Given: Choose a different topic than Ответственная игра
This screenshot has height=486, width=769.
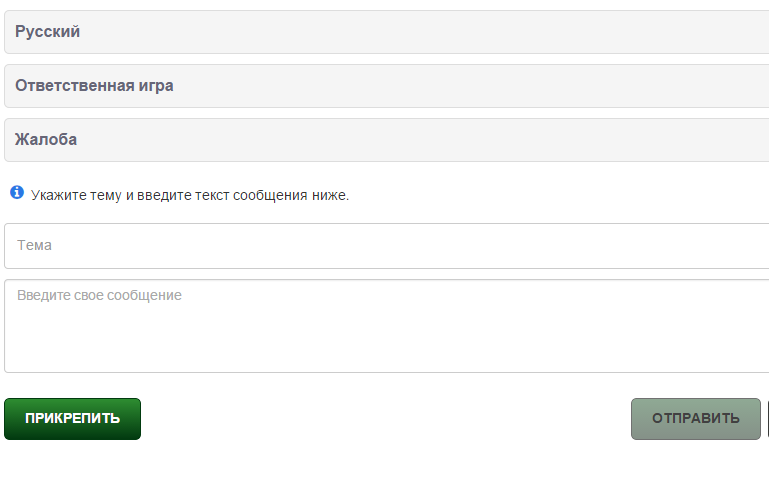Looking at the screenshot, I should [x=386, y=86].
